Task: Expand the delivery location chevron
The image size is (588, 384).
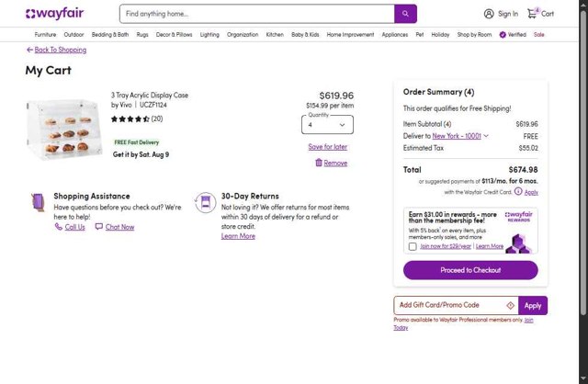Action: click(x=486, y=136)
